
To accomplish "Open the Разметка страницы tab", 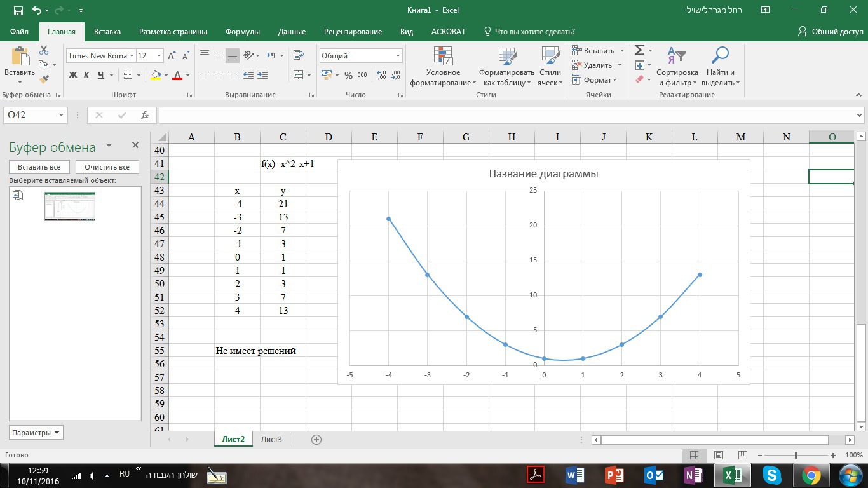I will point(173,32).
